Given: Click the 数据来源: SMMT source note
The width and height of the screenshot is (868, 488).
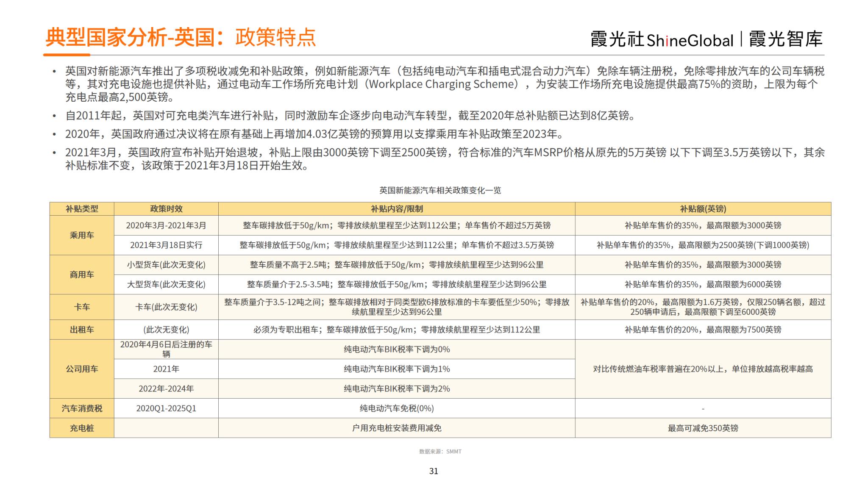Looking at the screenshot, I should pos(440,452).
